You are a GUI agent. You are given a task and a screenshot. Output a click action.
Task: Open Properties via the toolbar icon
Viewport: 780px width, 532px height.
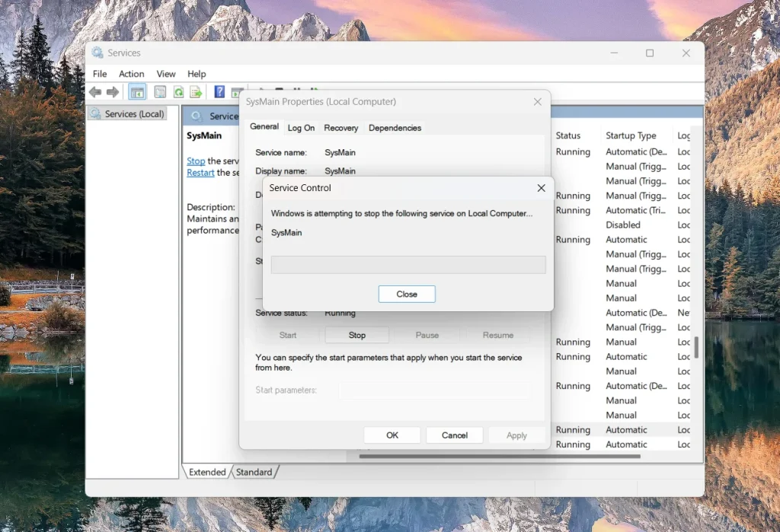[x=160, y=92]
